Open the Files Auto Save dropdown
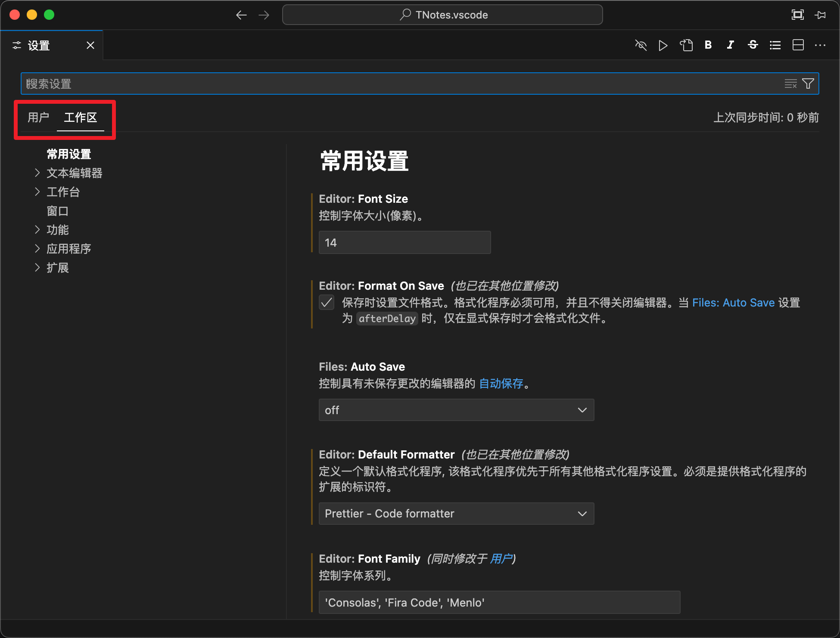The image size is (840, 638). (x=456, y=410)
